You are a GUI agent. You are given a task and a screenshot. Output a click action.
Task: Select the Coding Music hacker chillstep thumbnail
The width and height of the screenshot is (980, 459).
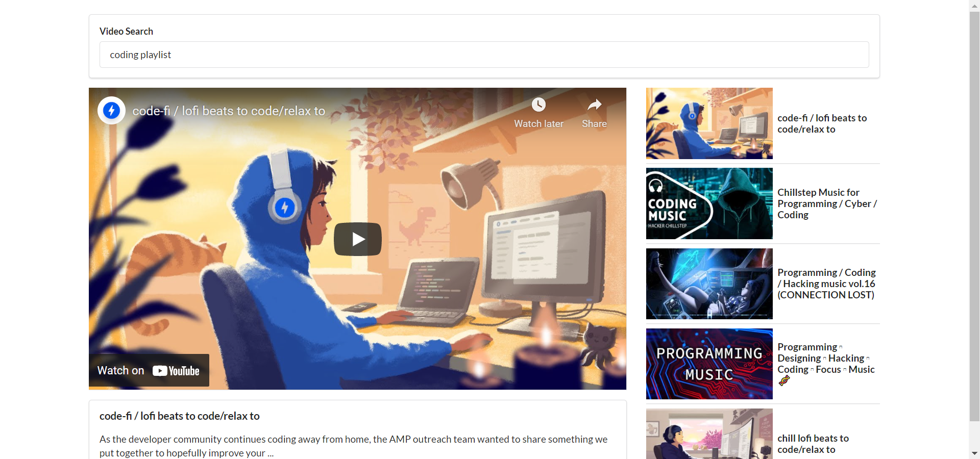tap(709, 203)
